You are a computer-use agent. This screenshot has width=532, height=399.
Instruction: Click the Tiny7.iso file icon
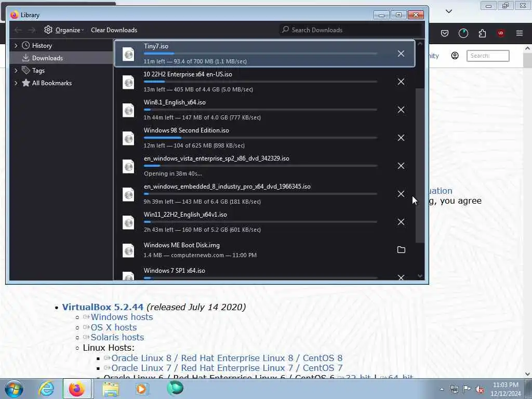tap(128, 54)
